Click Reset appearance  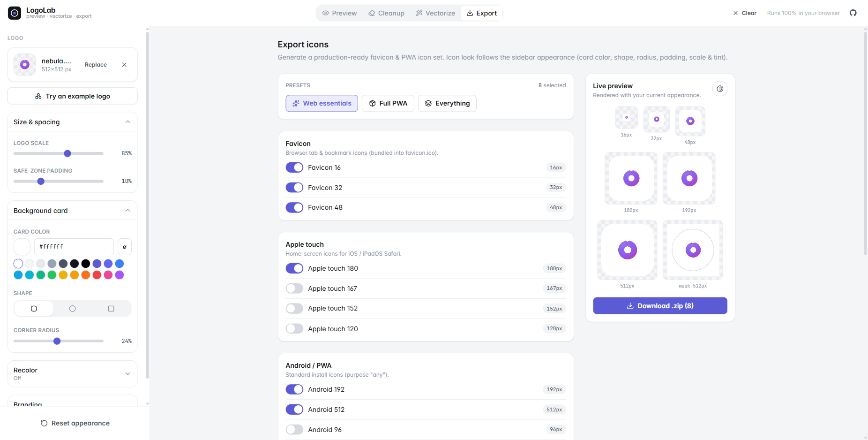(x=75, y=423)
